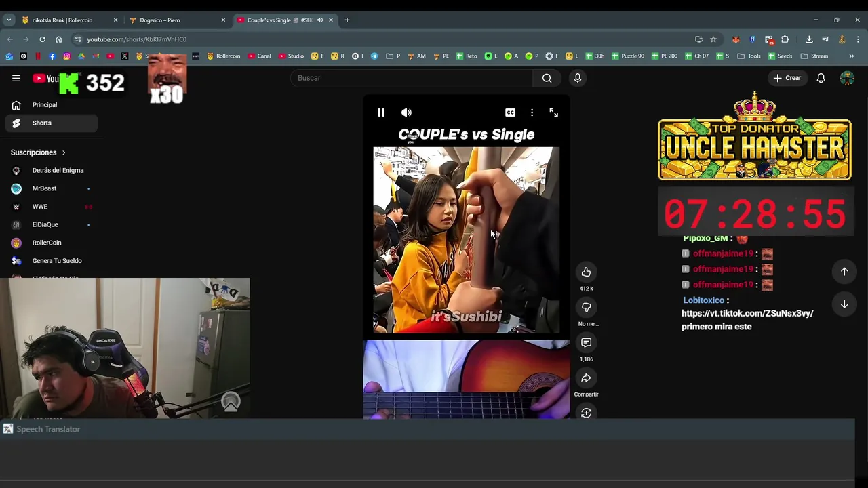
Task: Show more bookmarks via double chevron
Action: [x=851, y=56]
